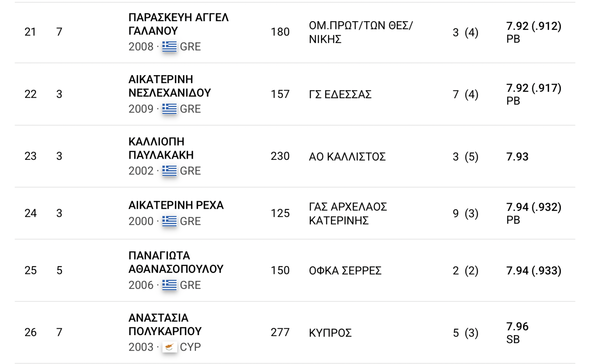
Task: Click team name ΚΥΠΡΟΣ
Action: click(x=330, y=333)
